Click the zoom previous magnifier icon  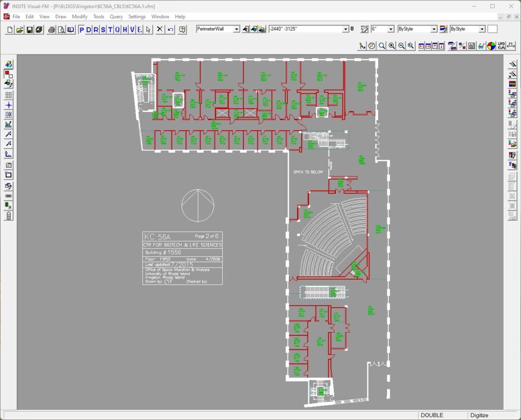pyautogui.click(x=411, y=46)
